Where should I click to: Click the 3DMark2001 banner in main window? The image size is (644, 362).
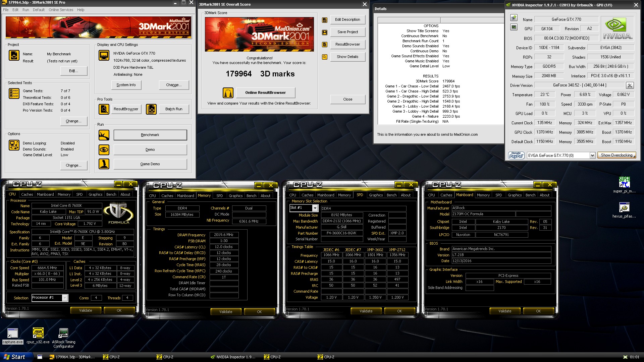(x=99, y=27)
